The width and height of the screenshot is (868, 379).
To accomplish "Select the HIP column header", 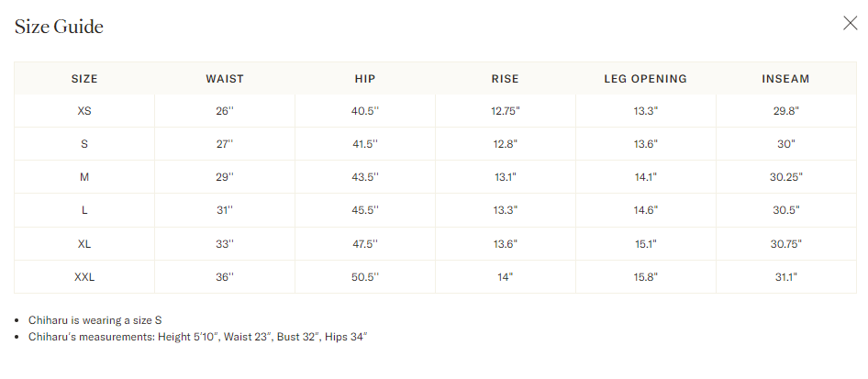I will 365,79.
